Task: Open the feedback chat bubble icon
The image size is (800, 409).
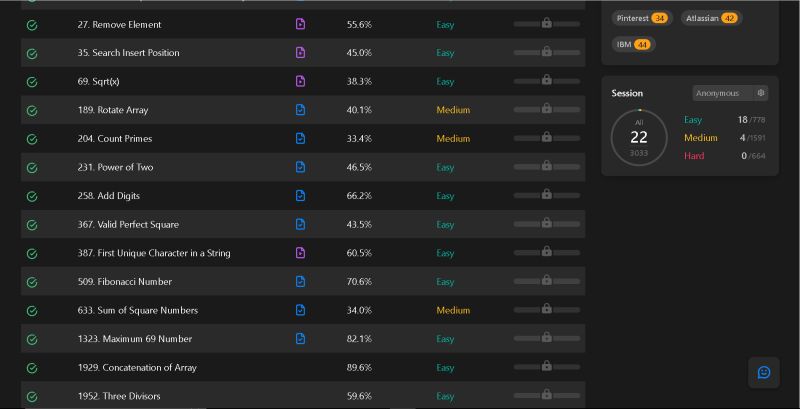Action: (764, 372)
